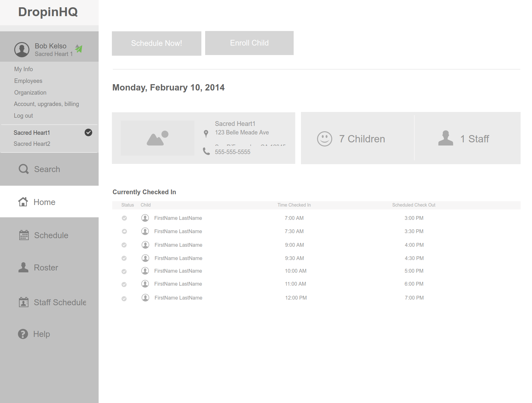The width and height of the screenshot is (532, 403).
Task: Go to the Home page
Action: [x=49, y=202]
